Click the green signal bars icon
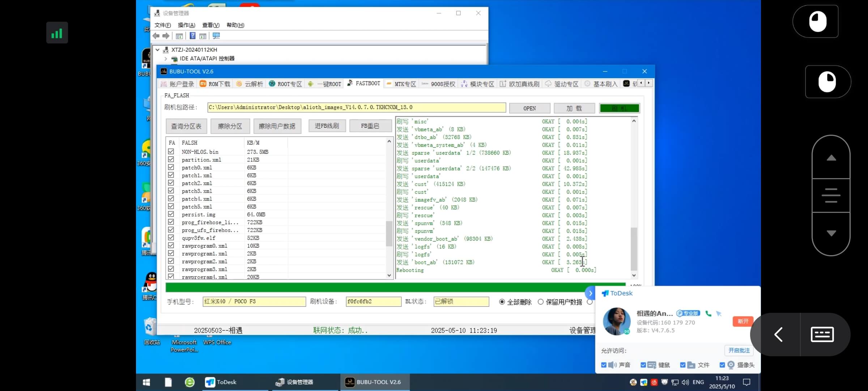Viewport: 868px width, 391px height. click(x=57, y=33)
